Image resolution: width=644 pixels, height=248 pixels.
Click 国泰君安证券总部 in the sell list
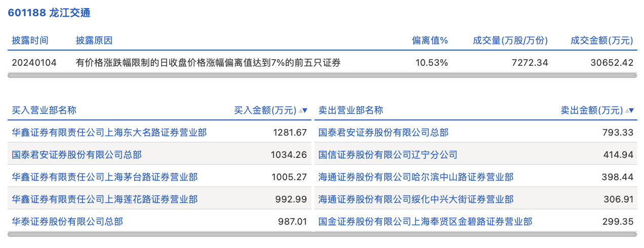coord(383,133)
